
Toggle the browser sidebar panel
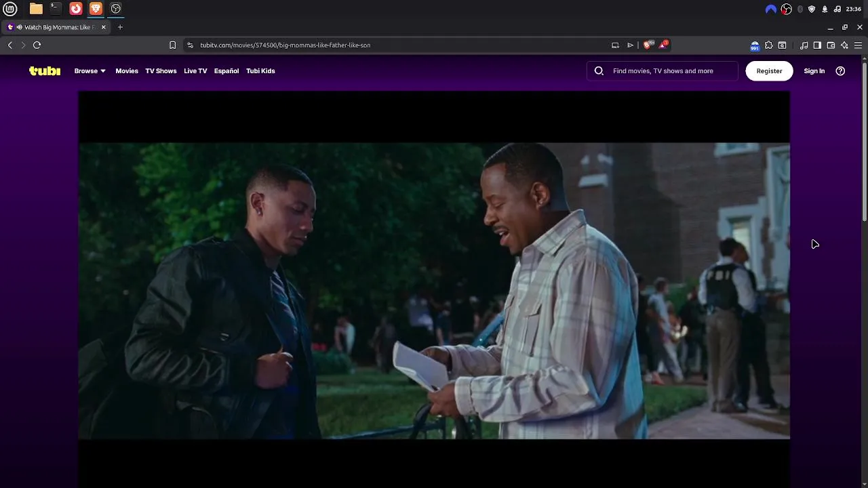point(817,45)
